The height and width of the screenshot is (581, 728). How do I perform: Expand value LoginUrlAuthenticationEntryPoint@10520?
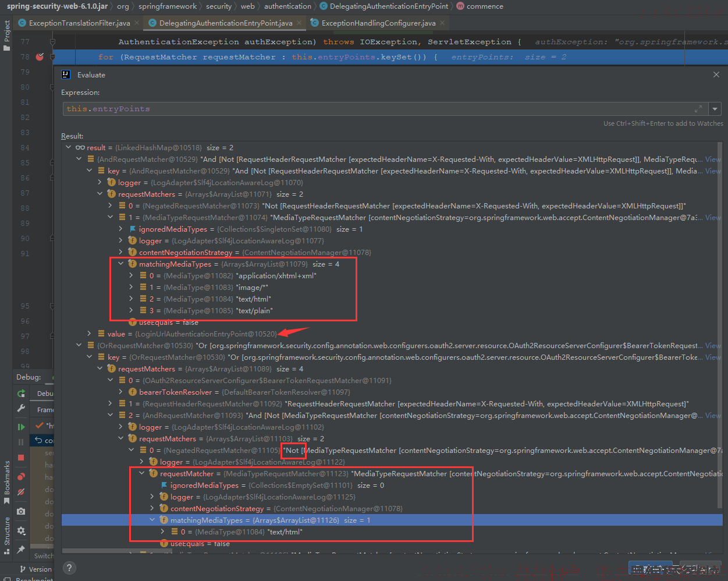90,334
